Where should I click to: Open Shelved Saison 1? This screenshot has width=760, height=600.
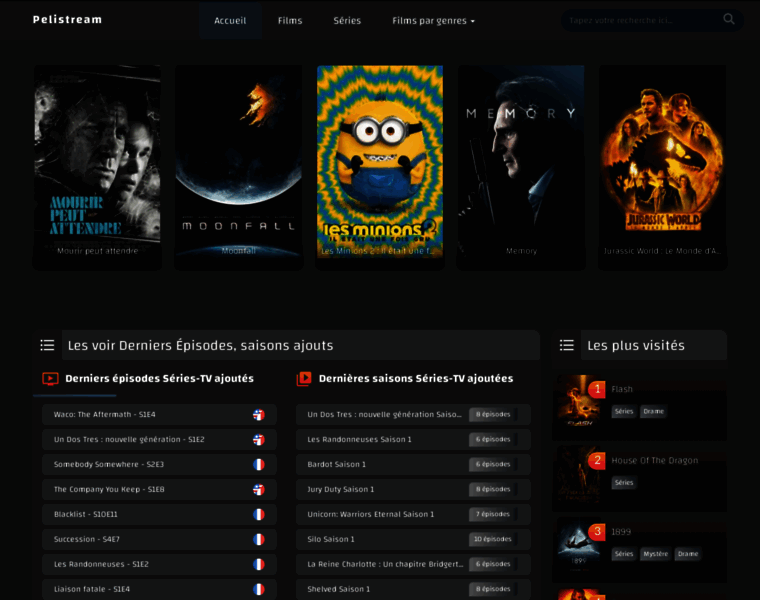413,589
